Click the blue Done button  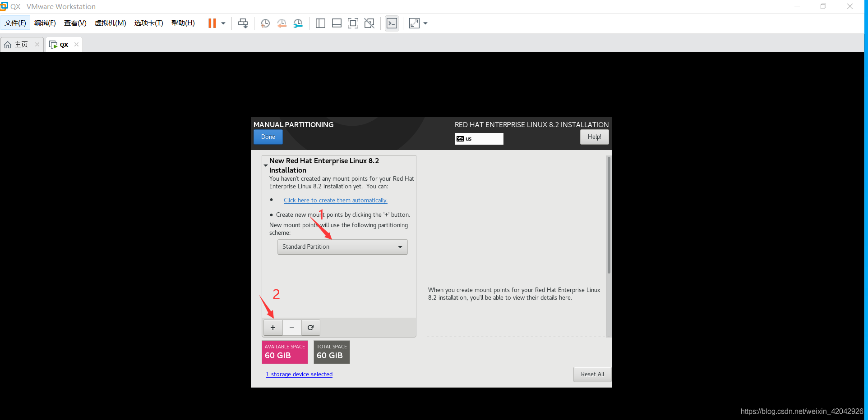tap(268, 137)
